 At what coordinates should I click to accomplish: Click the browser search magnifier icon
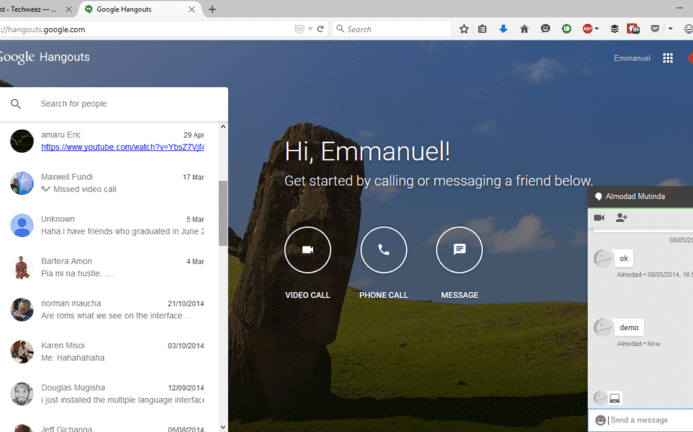(x=340, y=29)
